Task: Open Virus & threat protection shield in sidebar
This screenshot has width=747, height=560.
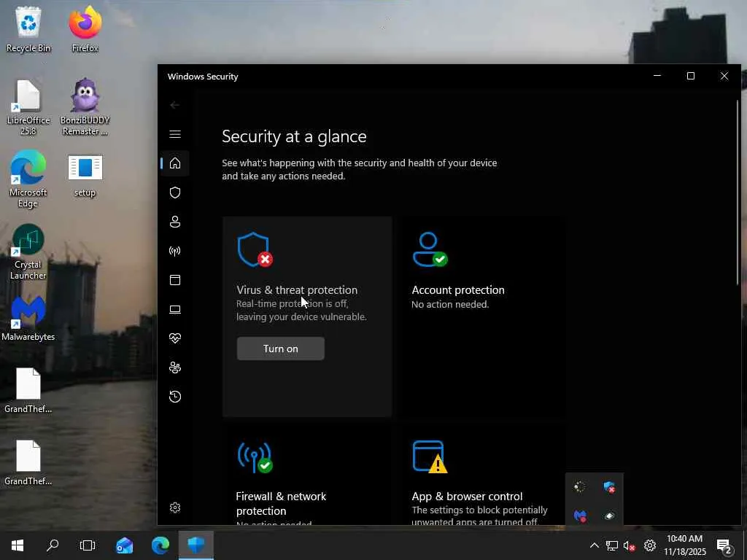Action: (x=175, y=192)
